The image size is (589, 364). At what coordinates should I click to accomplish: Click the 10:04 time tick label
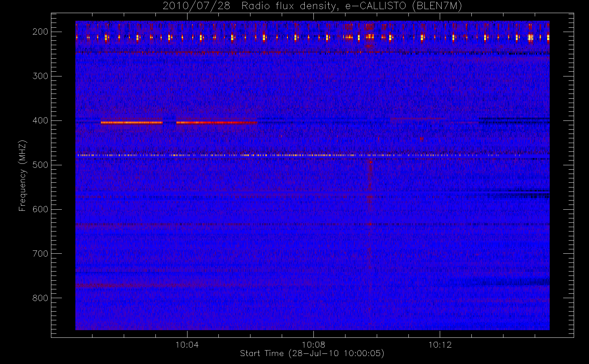tap(187, 345)
